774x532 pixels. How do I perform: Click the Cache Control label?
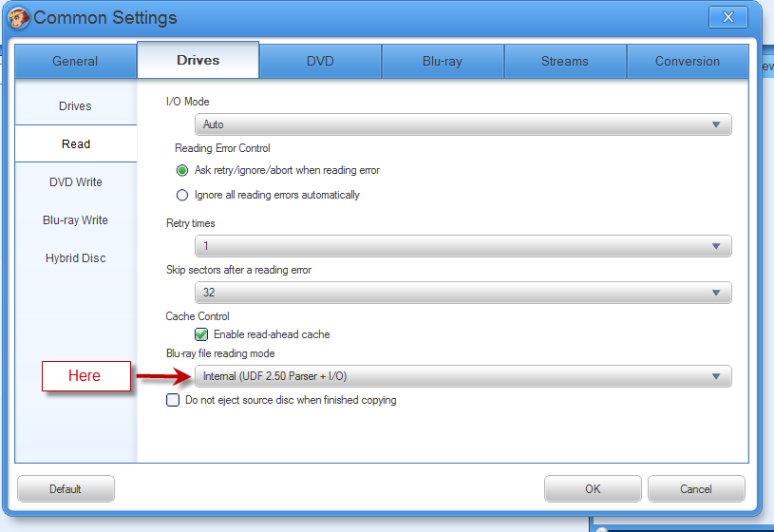tap(198, 316)
